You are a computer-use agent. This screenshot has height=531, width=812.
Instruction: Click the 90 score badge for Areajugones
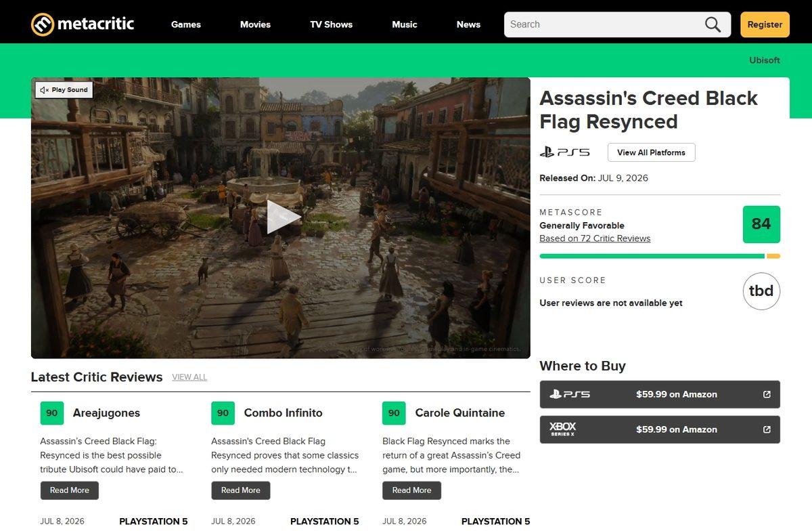point(52,413)
